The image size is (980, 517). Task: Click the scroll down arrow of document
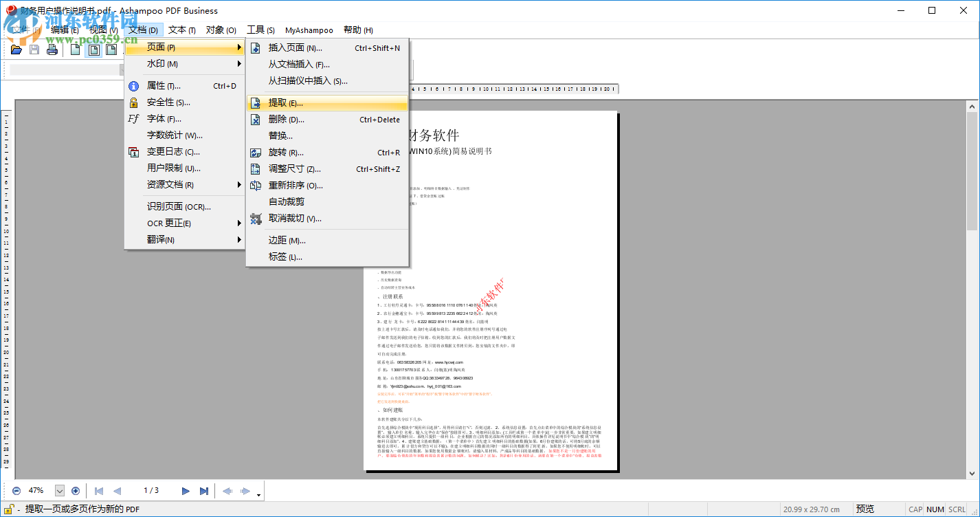972,473
